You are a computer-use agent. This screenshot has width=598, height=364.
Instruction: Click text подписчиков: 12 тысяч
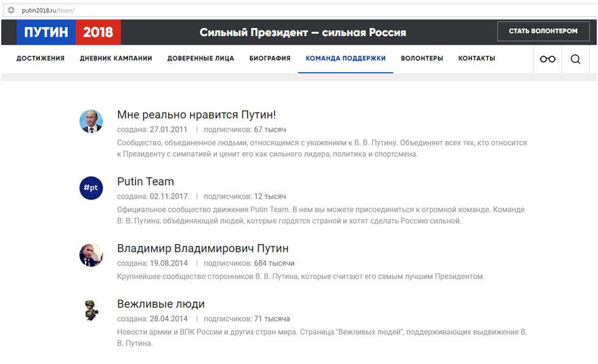245,197
